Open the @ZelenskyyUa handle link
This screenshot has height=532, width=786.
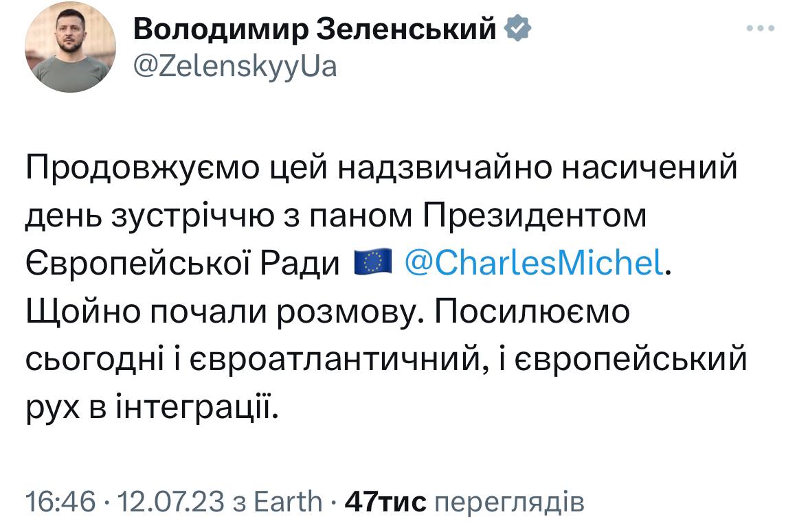233,67
